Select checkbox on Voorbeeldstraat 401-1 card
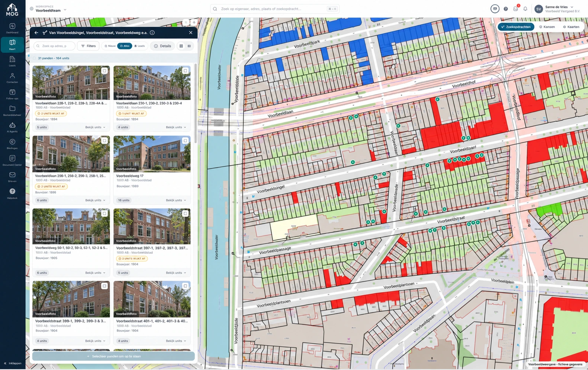Image resolution: width=588 pixels, height=370 pixels. pyautogui.click(x=185, y=286)
